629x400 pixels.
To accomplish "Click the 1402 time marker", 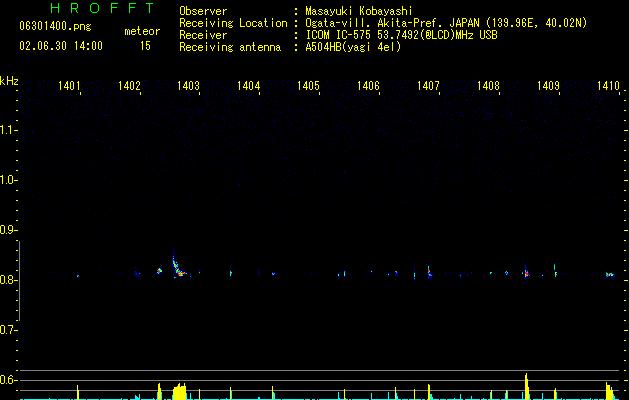I will (129, 86).
